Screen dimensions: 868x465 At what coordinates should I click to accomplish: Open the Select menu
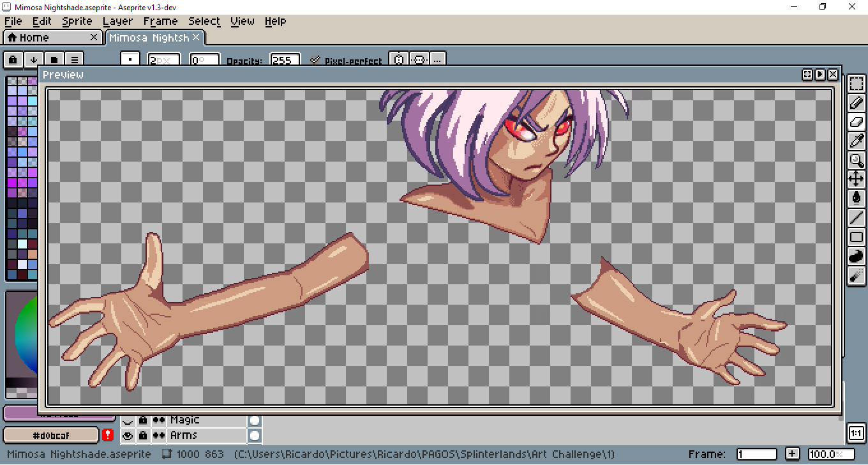click(204, 21)
